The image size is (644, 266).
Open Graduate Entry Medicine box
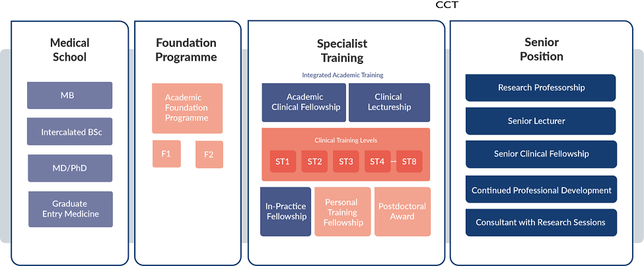point(69,209)
